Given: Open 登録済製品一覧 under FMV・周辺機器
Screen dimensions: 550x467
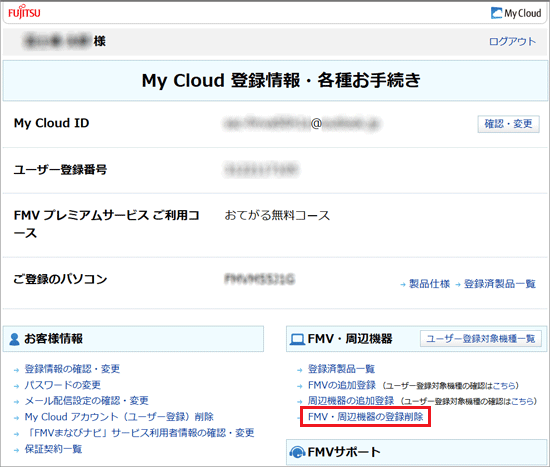Looking at the screenshot, I should pos(341,369).
